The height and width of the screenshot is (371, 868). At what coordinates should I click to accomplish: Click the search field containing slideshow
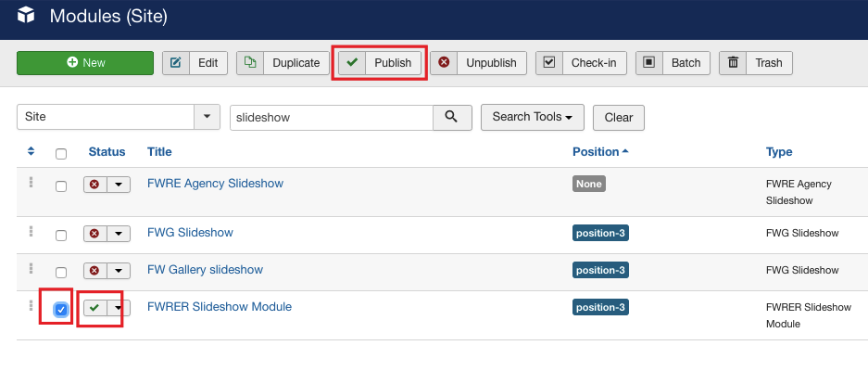point(331,118)
